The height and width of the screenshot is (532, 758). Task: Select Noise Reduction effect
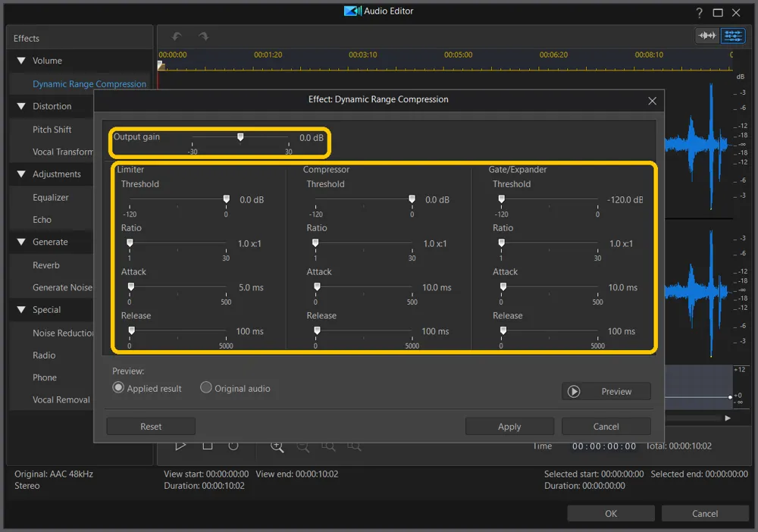click(63, 333)
